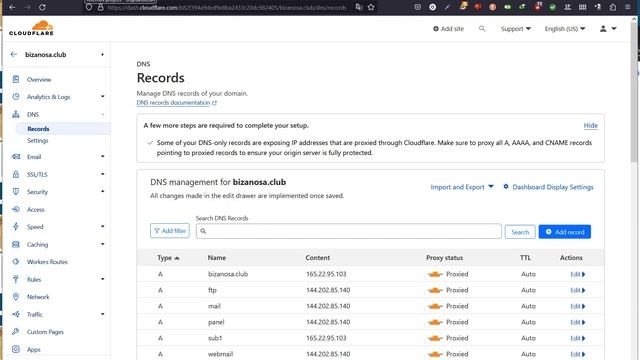Open the Support dropdown
This screenshot has height=360, width=640.
(x=516, y=29)
